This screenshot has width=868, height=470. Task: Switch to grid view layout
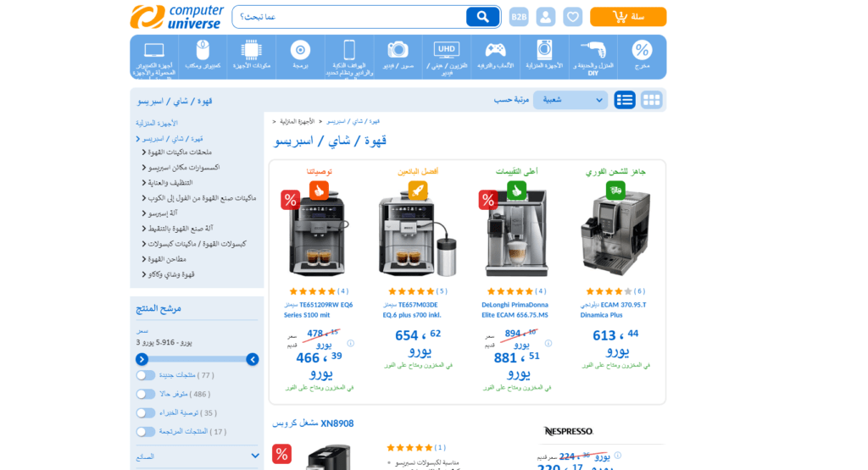coord(651,100)
